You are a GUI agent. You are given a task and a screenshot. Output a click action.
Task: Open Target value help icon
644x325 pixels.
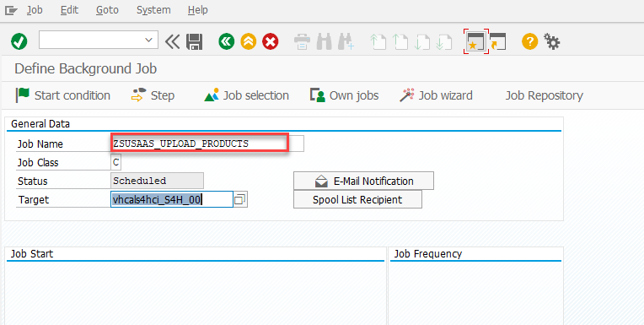point(240,199)
